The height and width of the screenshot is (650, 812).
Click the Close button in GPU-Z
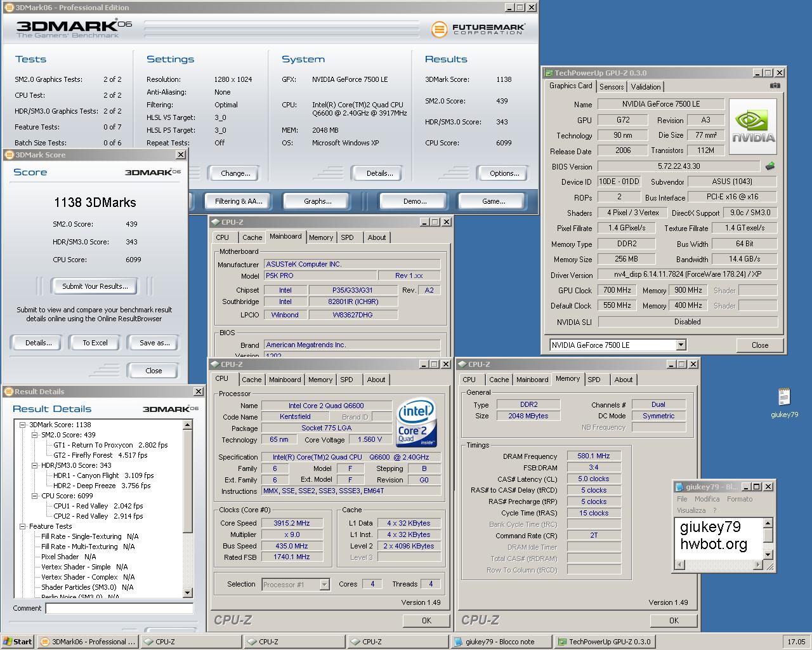[760, 345]
